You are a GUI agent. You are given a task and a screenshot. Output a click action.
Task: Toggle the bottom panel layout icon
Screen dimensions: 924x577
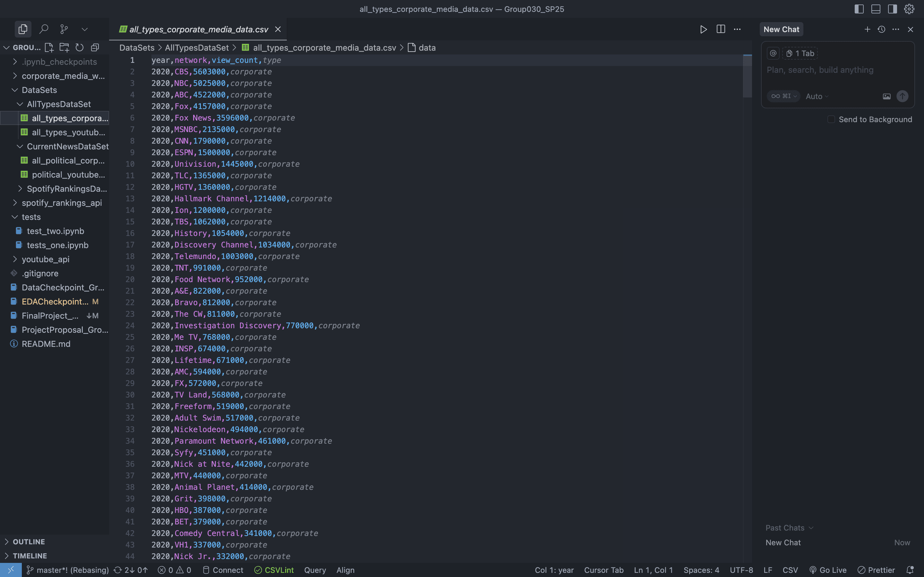(x=876, y=9)
